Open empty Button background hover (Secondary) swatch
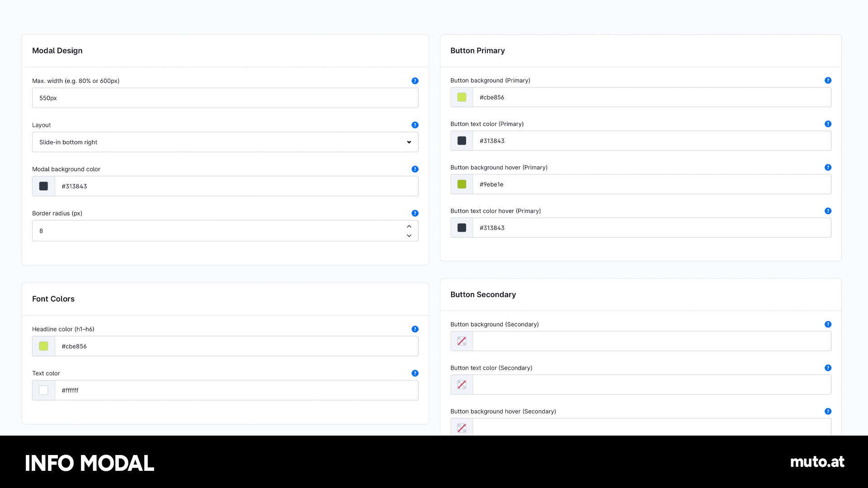Screen dimensions: 868x488 (462, 427)
